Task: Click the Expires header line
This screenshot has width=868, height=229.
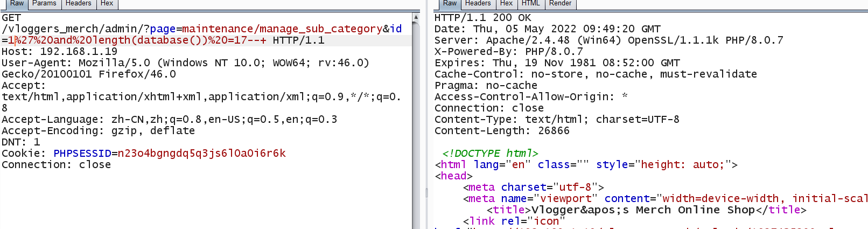Action: click(557, 63)
